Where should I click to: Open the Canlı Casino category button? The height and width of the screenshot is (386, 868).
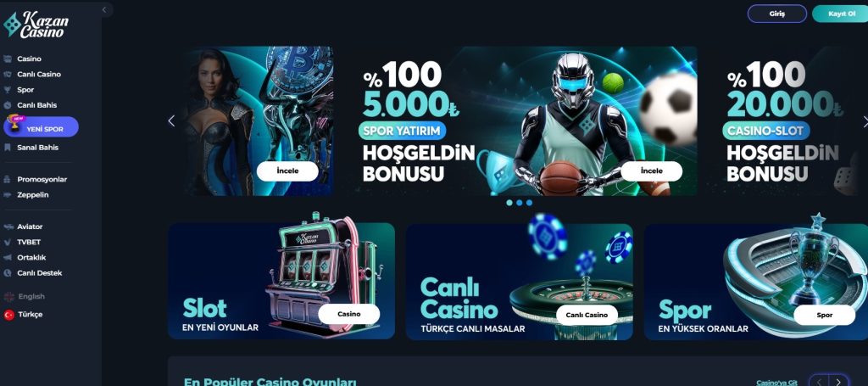point(587,315)
